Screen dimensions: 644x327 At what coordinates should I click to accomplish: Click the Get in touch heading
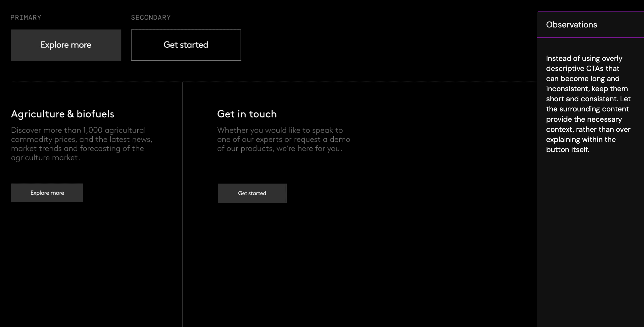click(x=247, y=114)
